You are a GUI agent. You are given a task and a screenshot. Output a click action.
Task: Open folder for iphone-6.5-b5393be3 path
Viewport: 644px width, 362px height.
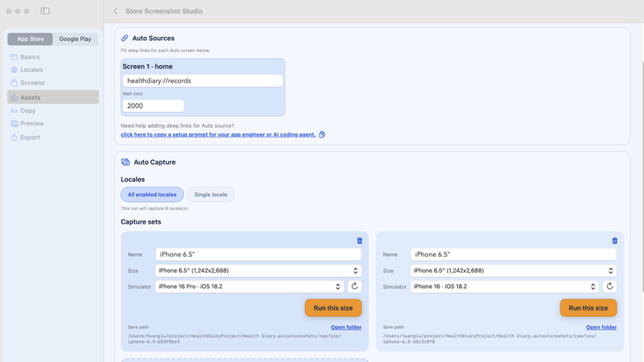click(x=346, y=327)
